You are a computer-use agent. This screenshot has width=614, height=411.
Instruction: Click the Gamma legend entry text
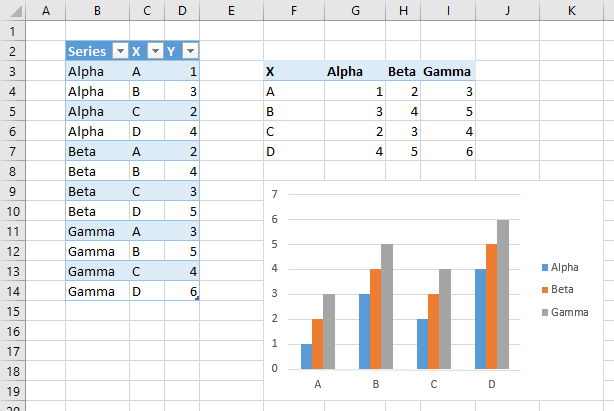[x=570, y=312]
